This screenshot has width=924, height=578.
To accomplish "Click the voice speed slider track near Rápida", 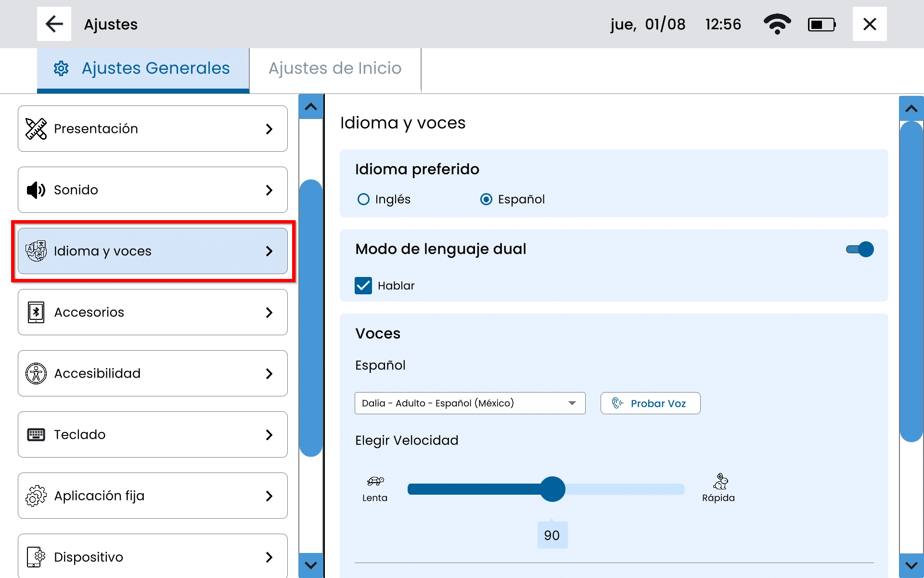I will point(664,489).
